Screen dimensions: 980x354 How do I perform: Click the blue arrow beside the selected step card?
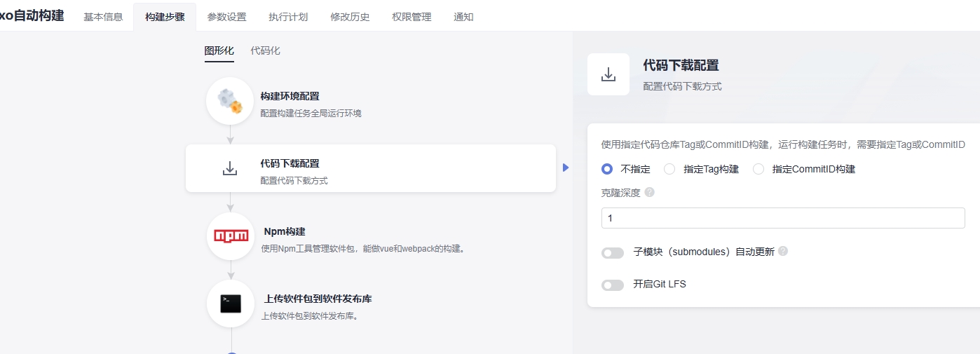tap(566, 168)
